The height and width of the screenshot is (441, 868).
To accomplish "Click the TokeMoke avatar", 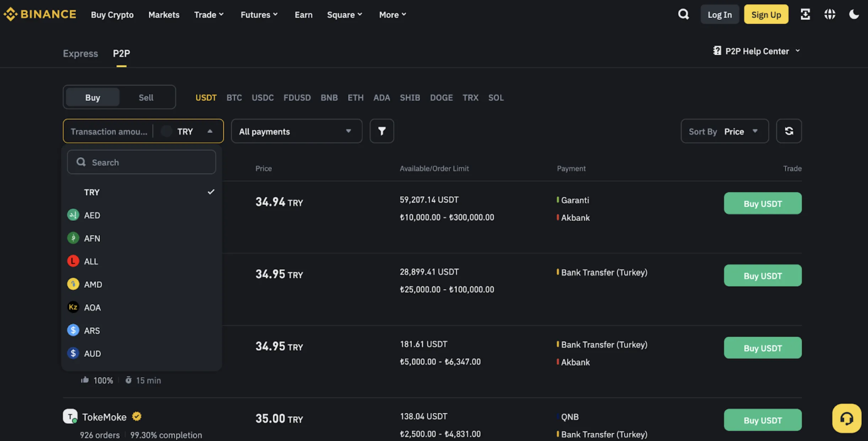I will pos(70,416).
